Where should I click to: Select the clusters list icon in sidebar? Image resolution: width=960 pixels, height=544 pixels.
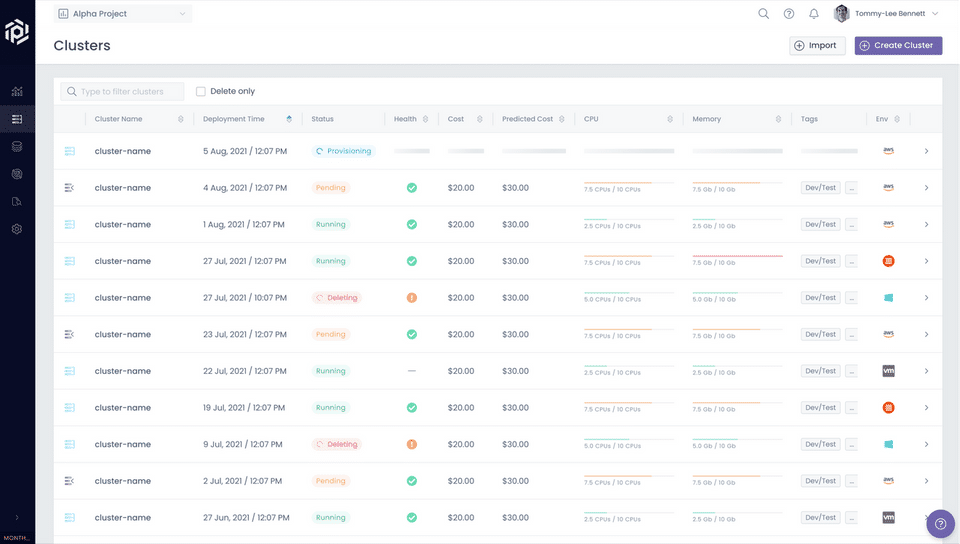pos(17,119)
